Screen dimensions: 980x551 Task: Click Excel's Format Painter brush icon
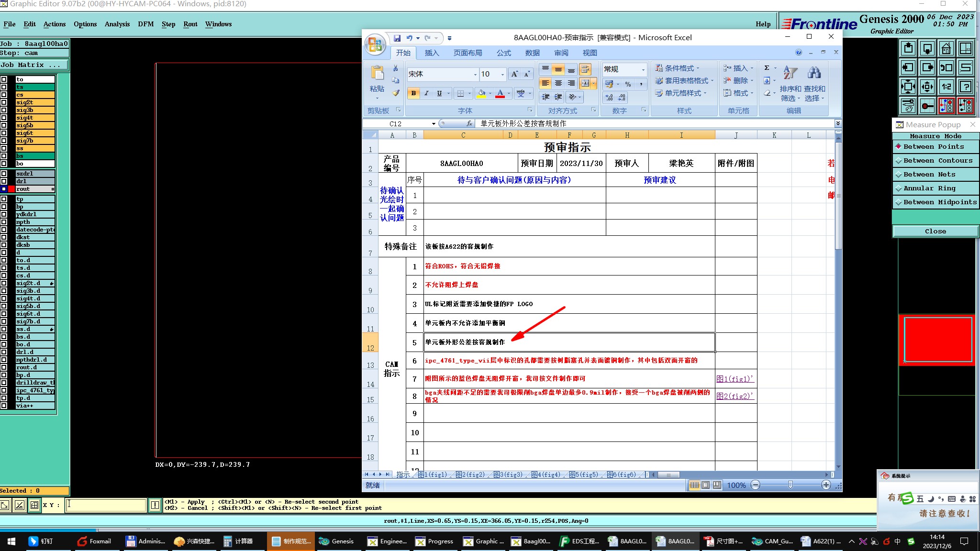click(x=396, y=93)
